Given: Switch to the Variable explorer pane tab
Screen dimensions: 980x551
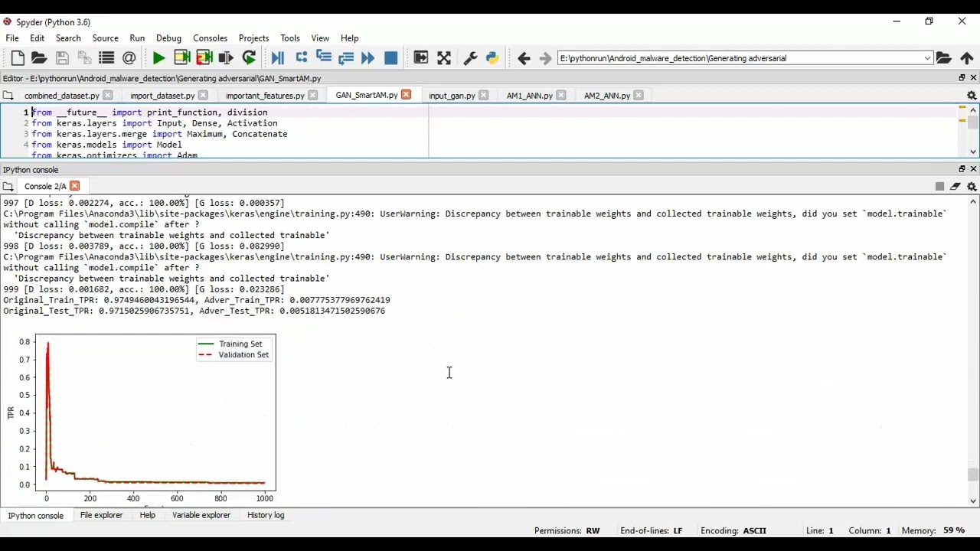Looking at the screenshot, I should (x=201, y=515).
